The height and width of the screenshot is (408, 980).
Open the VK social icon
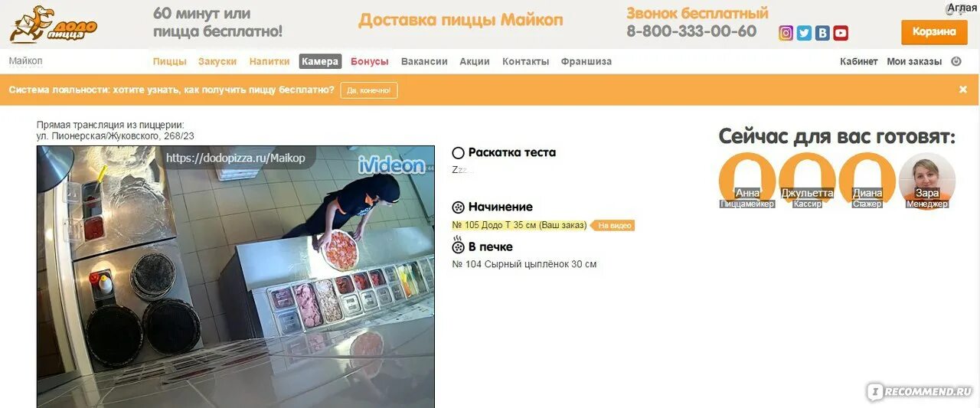[822, 33]
